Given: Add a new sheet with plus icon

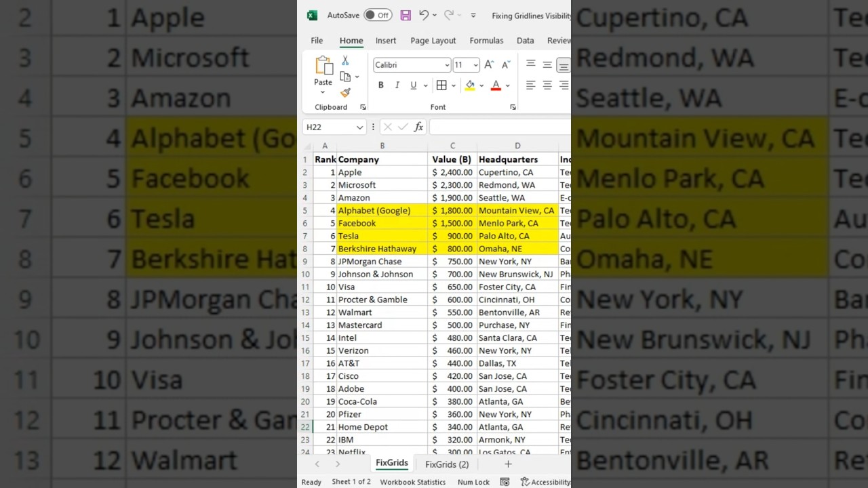Looking at the screenshot, I should pos(508,464).
